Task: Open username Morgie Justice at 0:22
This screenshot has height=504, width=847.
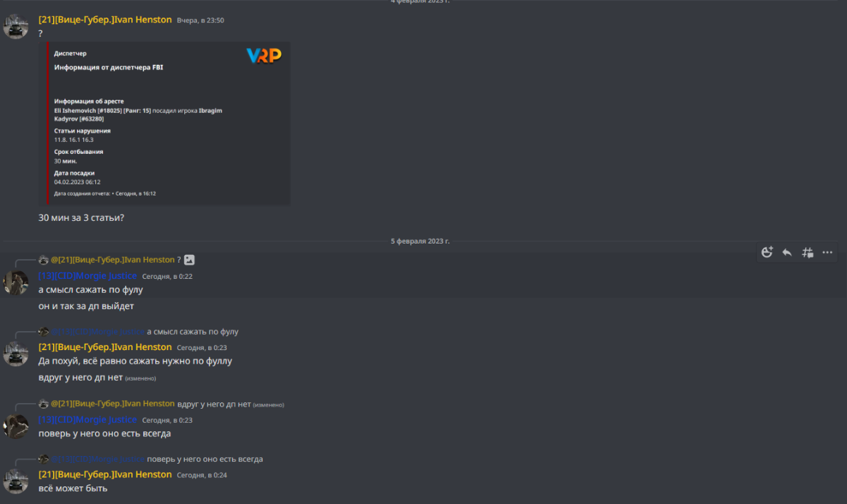Action: [x=88, y=276]
